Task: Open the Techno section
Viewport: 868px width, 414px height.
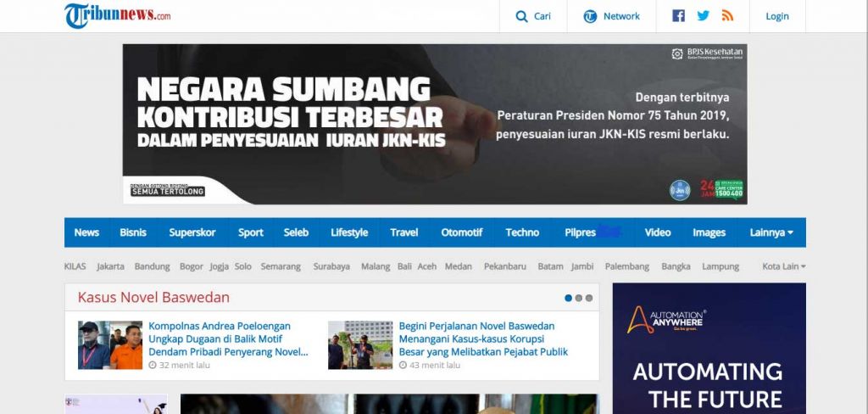Action: pyautogui.click(x=522, y=232)
